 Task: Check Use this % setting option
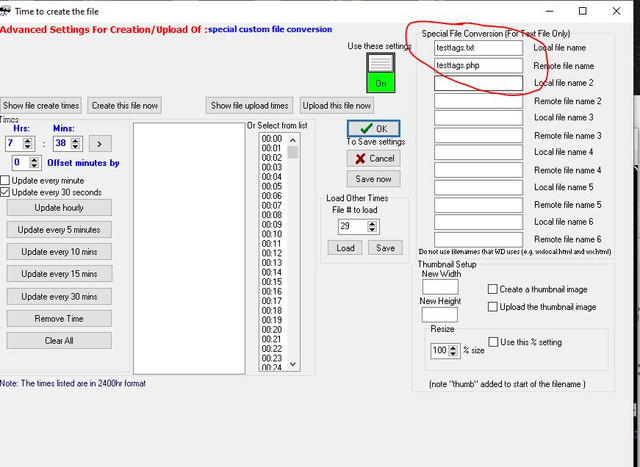click(x=493, y=342)
